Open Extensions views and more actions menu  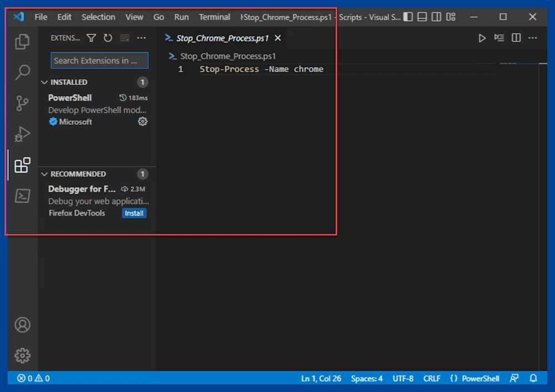[141, 38]
